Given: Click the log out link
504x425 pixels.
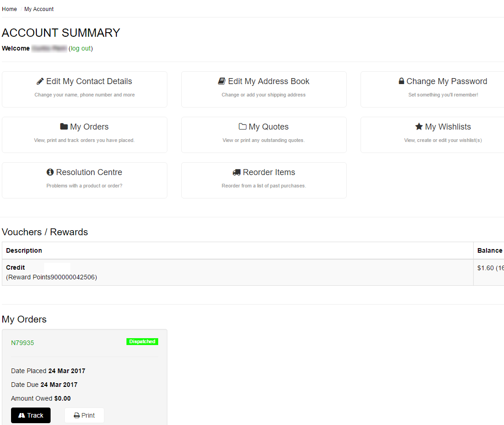Looking at the screenshot, I should pos(80,48).
